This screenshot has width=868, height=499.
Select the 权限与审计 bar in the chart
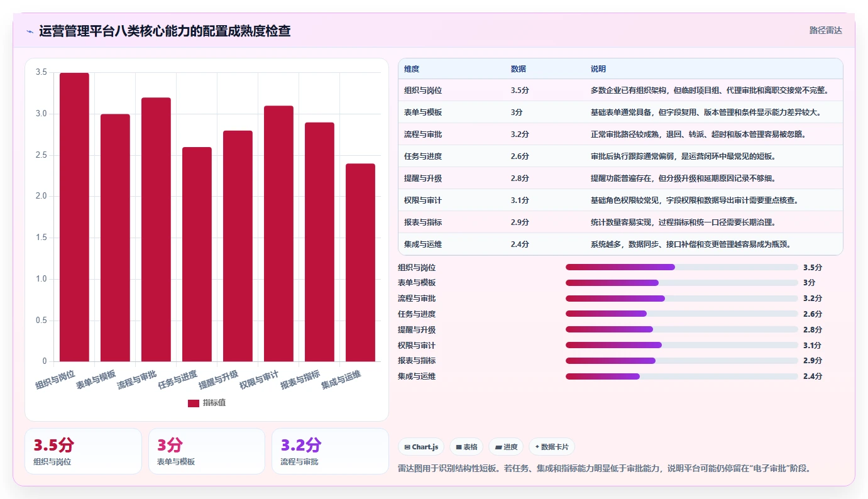click(x=278, y=234)
